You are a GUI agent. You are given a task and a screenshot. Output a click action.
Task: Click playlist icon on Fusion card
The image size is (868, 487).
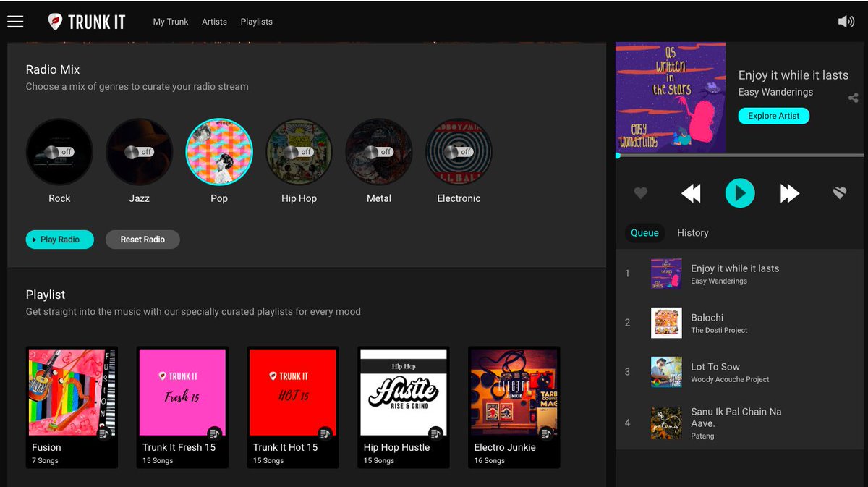104,433
